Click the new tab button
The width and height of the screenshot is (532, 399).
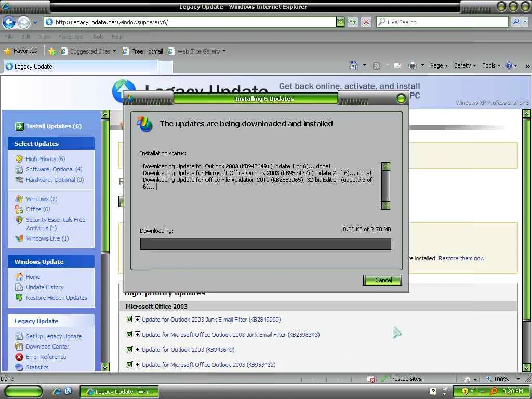point(166,67)
